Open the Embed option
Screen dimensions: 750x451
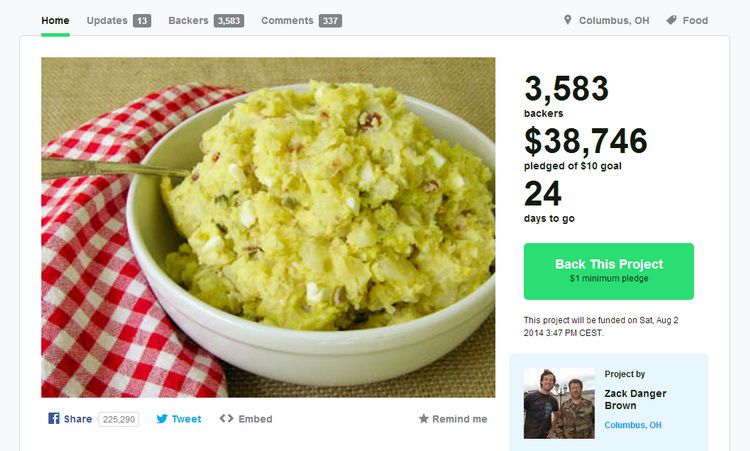pyautogui.click(x=246, y=419)
